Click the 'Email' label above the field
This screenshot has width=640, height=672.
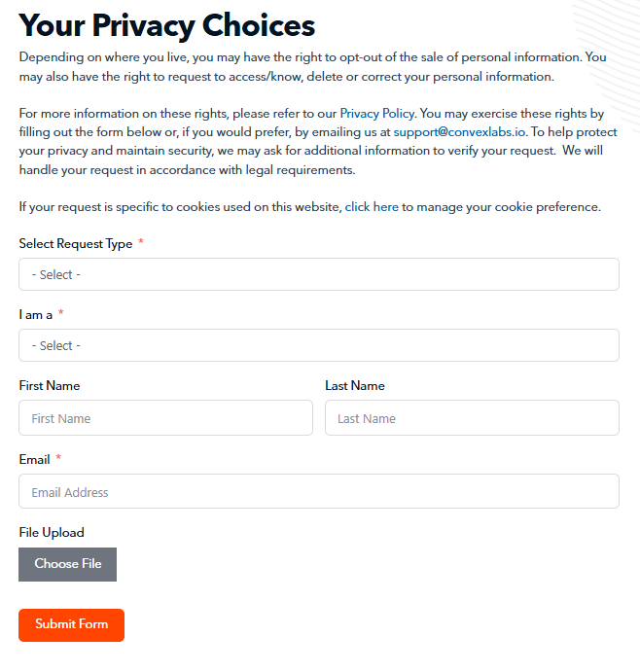point(35,459)
